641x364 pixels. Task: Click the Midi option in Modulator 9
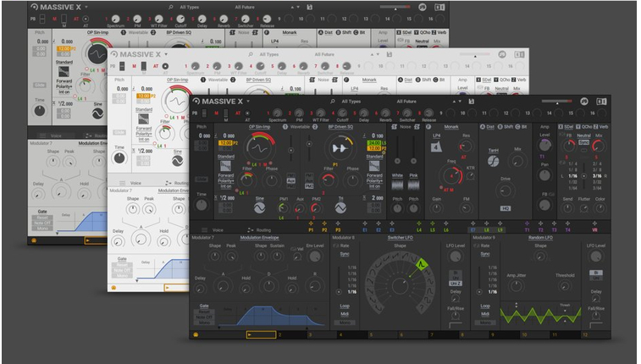(x=485, y=314)
